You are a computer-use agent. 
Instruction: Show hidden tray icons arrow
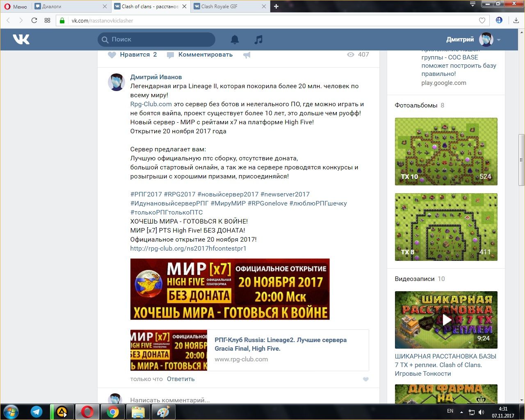(461, 412)
